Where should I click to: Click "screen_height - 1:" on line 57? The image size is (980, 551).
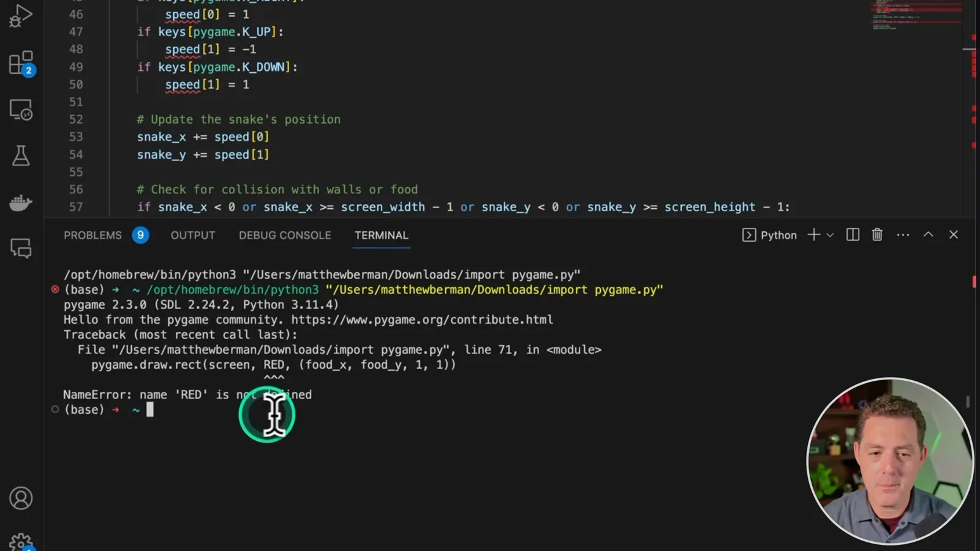(727, 208)
